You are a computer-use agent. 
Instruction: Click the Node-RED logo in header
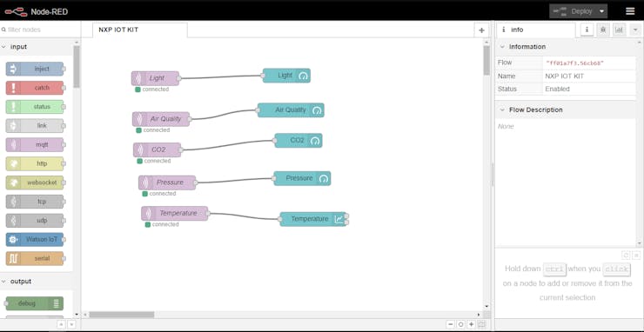37,11
